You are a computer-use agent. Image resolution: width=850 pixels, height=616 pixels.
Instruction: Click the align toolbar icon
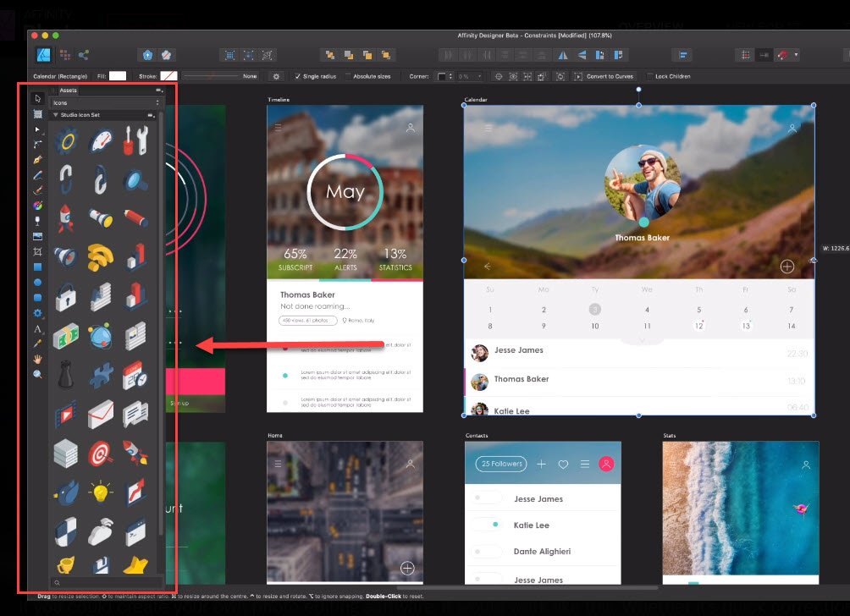[682, 55]
